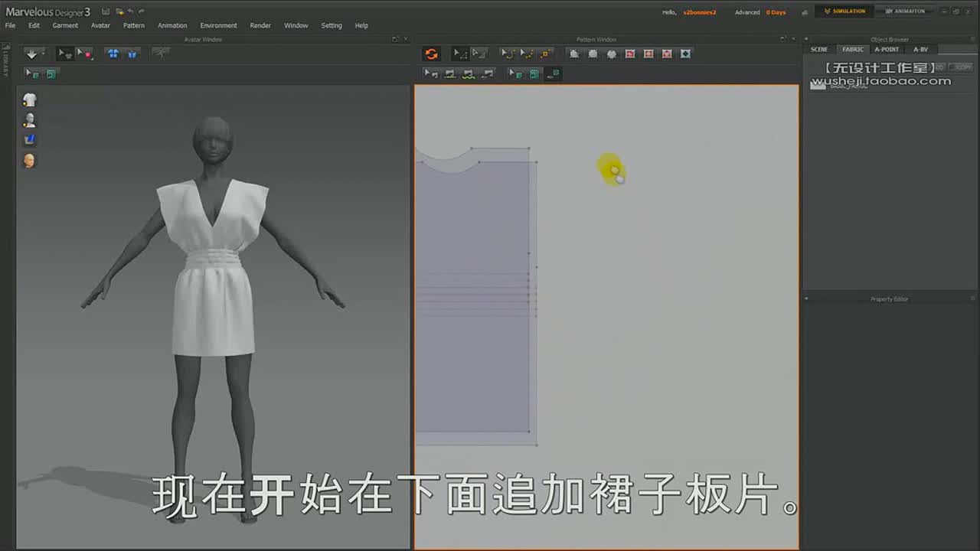980x551 pixels.
Task: Open the Pattern menu
Action: [133, 25]
